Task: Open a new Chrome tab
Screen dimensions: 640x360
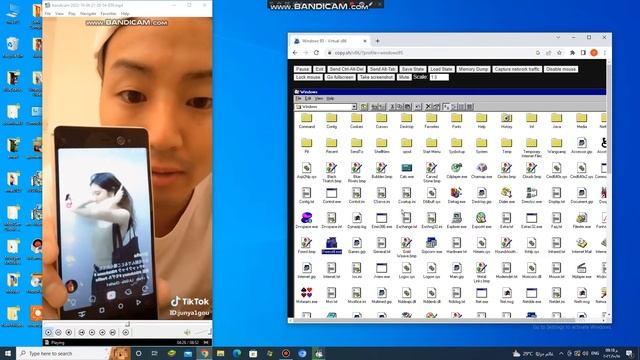Action: tap(377, 41)
